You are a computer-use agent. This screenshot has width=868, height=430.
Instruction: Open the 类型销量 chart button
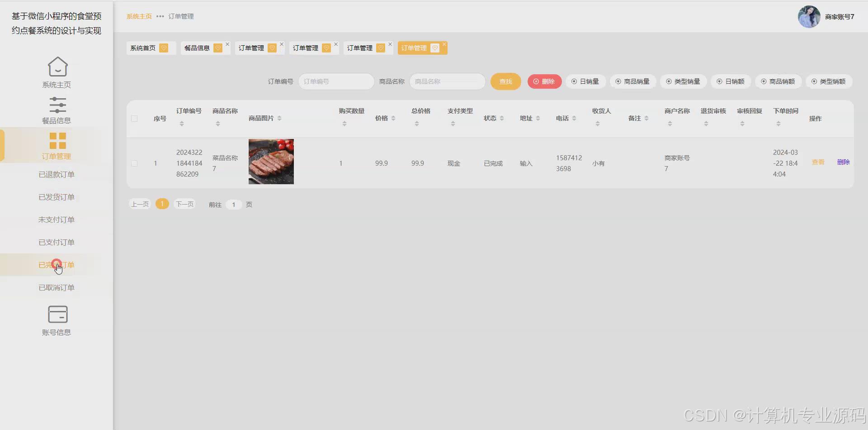coord(683,81)
